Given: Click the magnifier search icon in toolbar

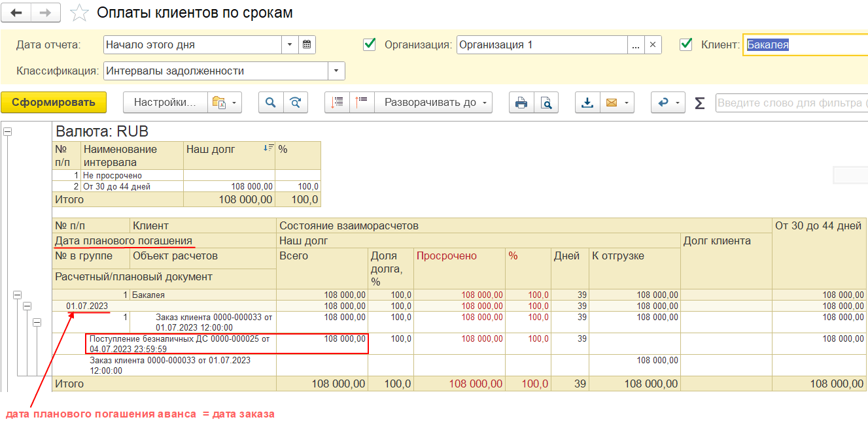Looking at the screenshot, I should coord(271,103).
